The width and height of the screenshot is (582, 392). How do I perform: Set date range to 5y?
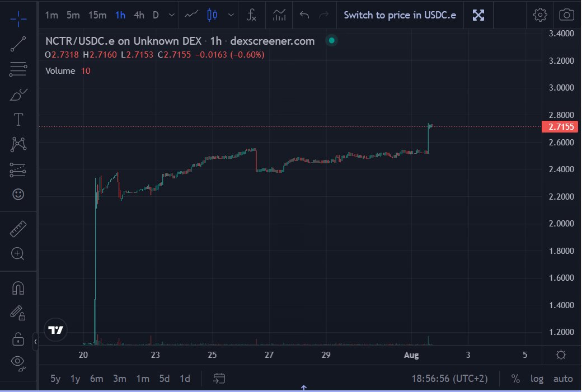click(55, 379)
